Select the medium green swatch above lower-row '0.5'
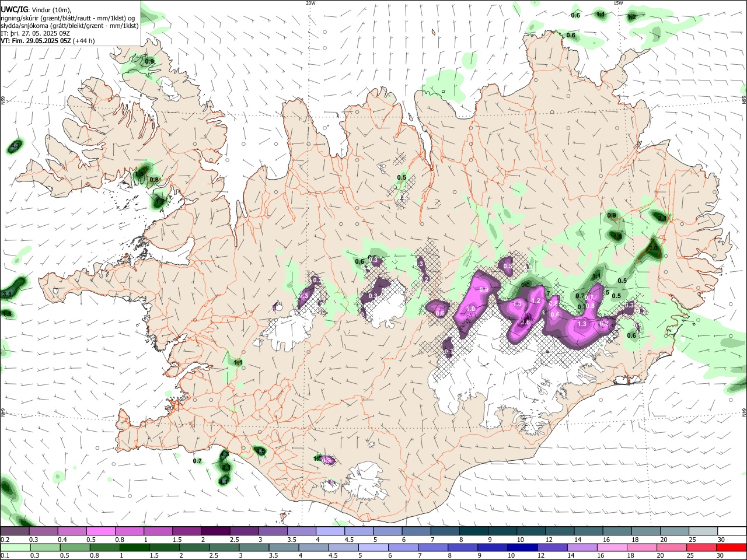Image resolution: width=747 pixels, height=560 pixels. pyautogui.click(x=75, y=547)
